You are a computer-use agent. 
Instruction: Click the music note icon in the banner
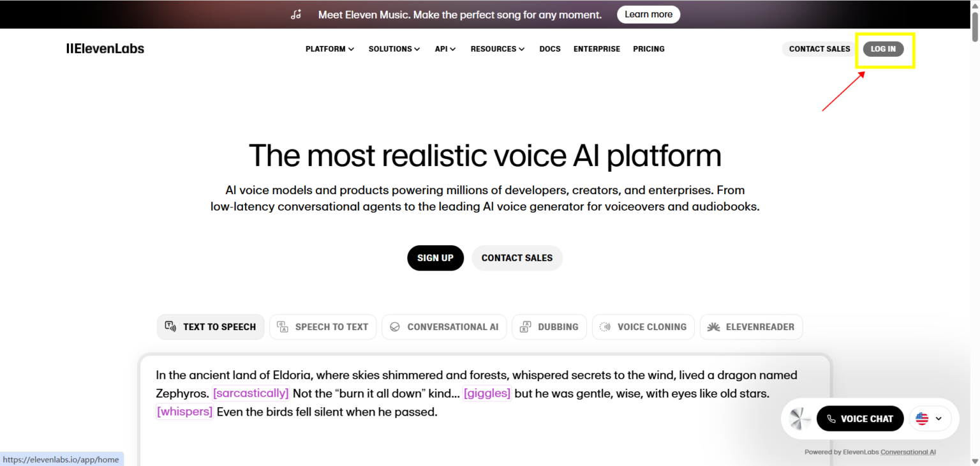point(295,14)
